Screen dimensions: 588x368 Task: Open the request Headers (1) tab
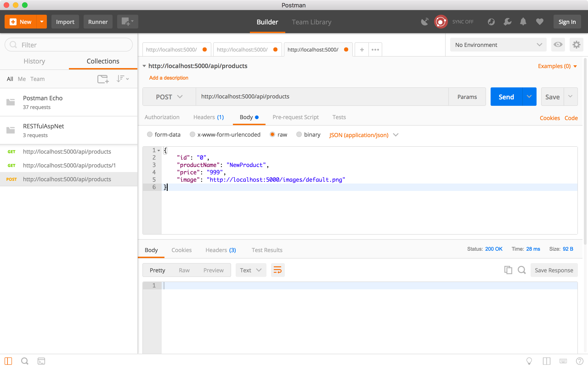coord(209,117)
